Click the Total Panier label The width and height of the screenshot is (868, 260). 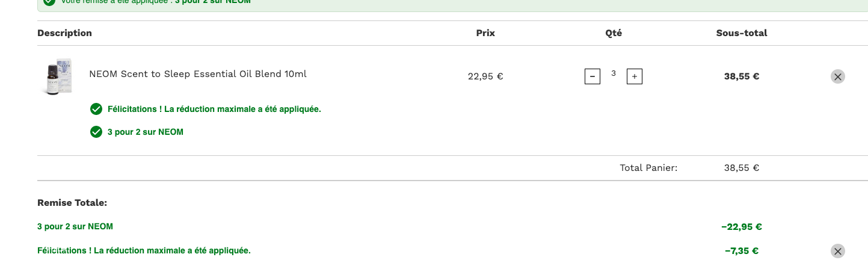pos(648,168)
